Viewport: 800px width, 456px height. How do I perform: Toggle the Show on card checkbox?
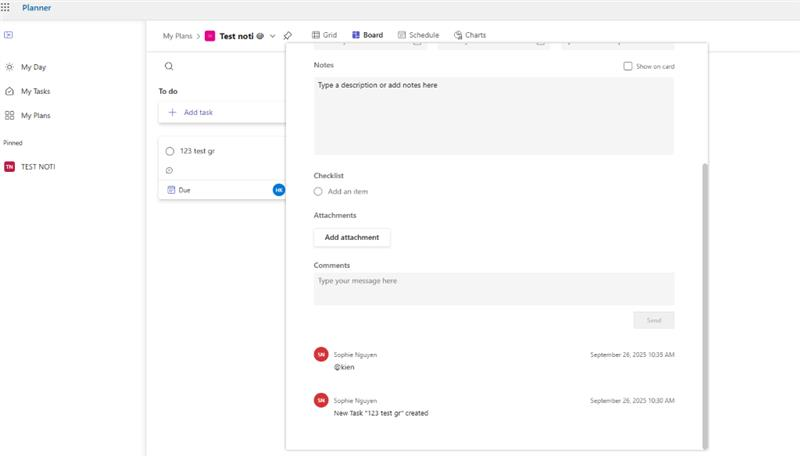tap(628, 66)
